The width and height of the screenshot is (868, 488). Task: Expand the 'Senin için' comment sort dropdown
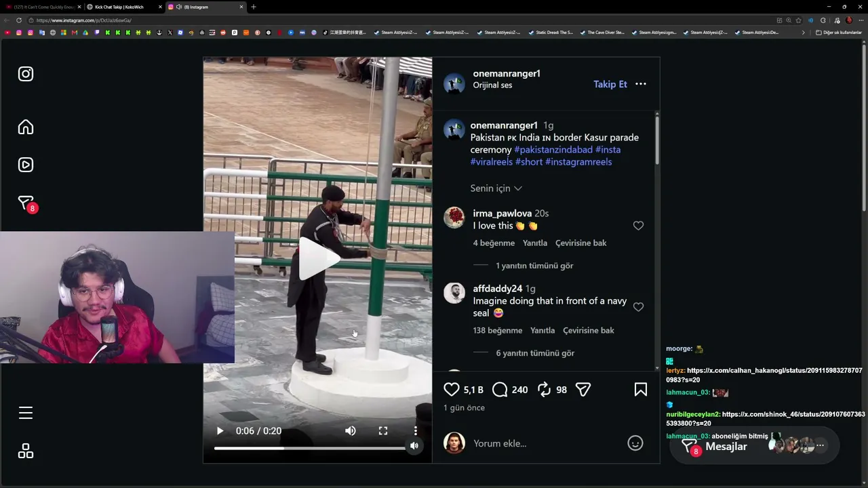pos(496,188)
